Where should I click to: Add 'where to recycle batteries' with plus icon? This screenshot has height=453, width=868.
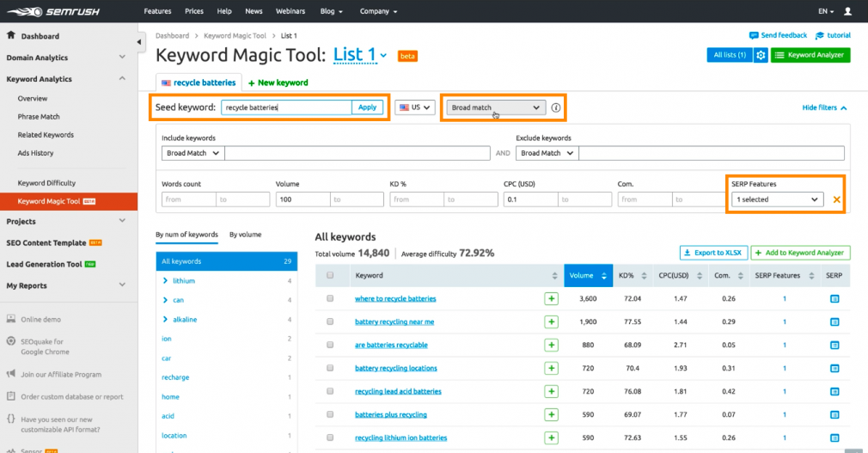click(551, 298)
